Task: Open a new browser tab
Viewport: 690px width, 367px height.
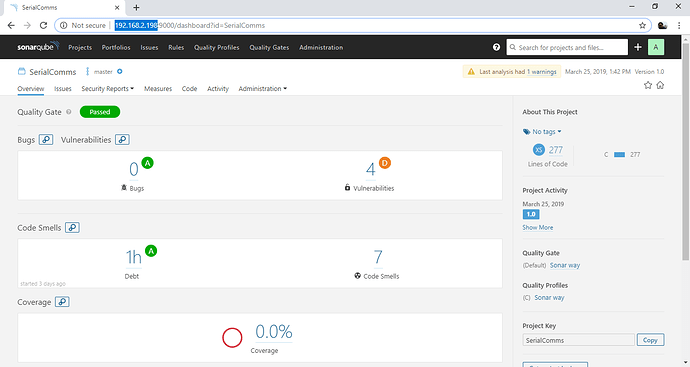Action: click(x=136, y=7)
